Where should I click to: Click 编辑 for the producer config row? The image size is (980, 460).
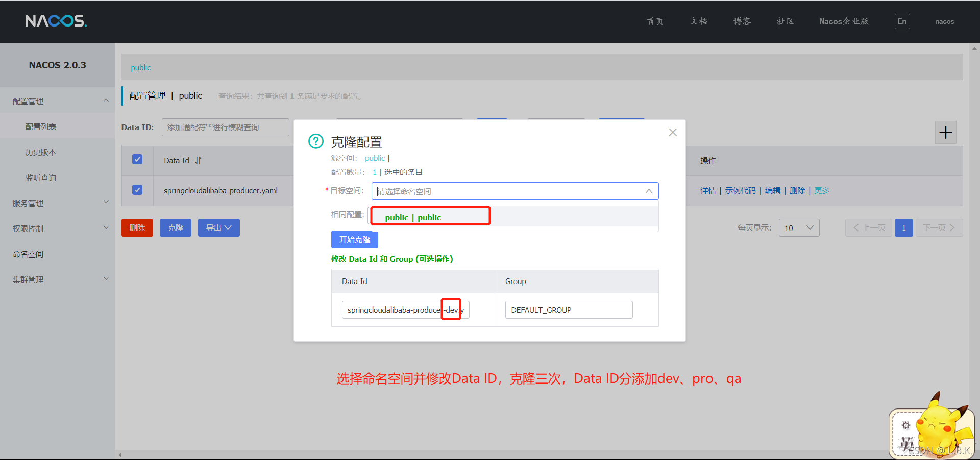click(x=773, y=190)
